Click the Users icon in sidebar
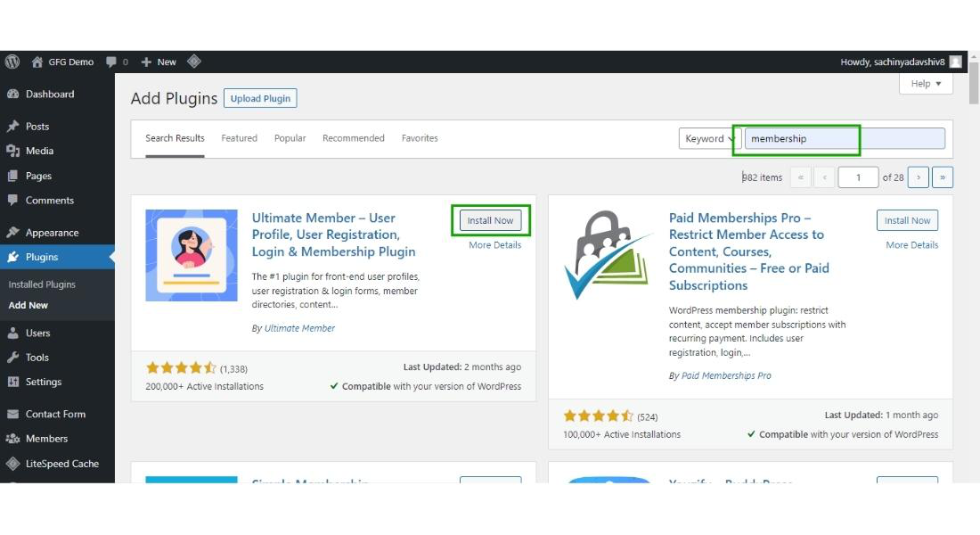 (x=13, y=333)
